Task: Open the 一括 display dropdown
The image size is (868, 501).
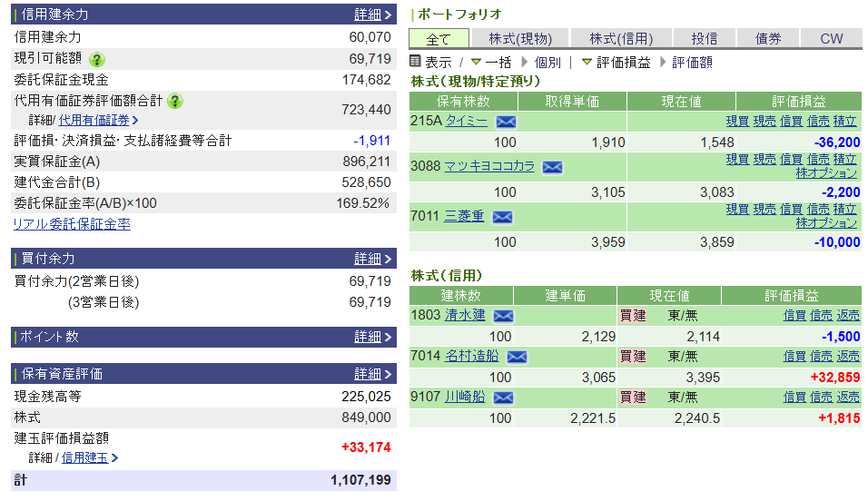Action: 491,62
